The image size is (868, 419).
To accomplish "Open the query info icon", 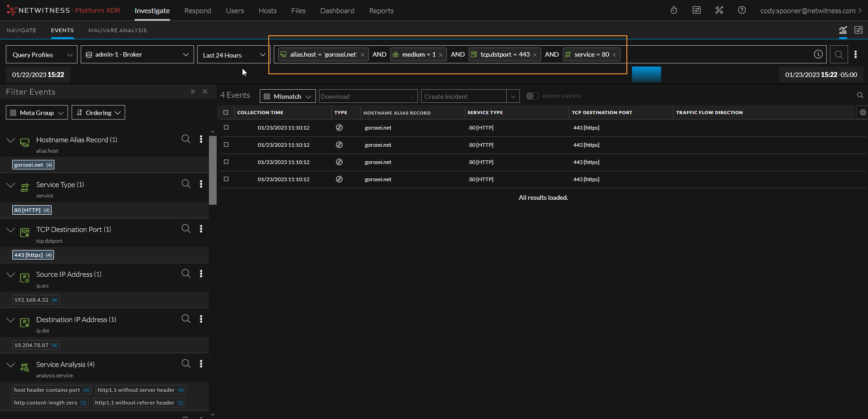I will point(818,54).
